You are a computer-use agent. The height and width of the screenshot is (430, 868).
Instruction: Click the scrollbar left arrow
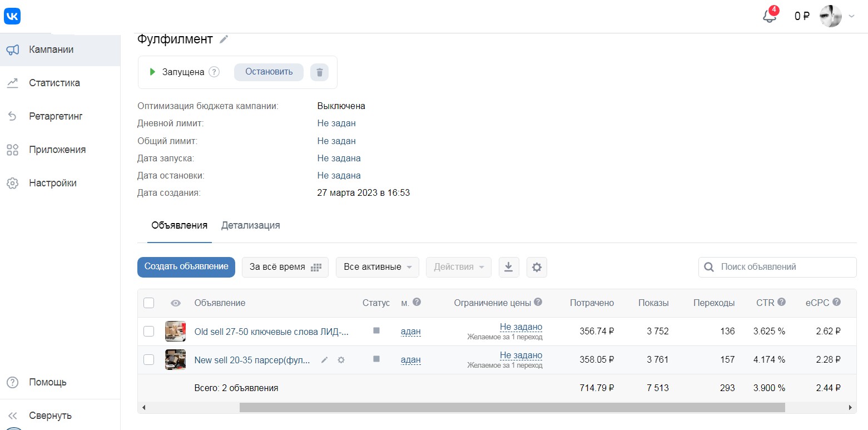point(143,408)
